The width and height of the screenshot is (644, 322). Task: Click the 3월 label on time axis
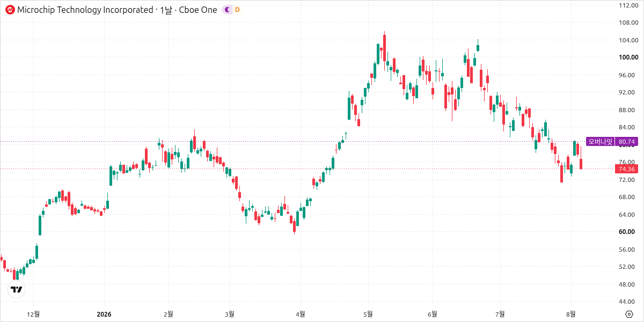pos(230,313)
